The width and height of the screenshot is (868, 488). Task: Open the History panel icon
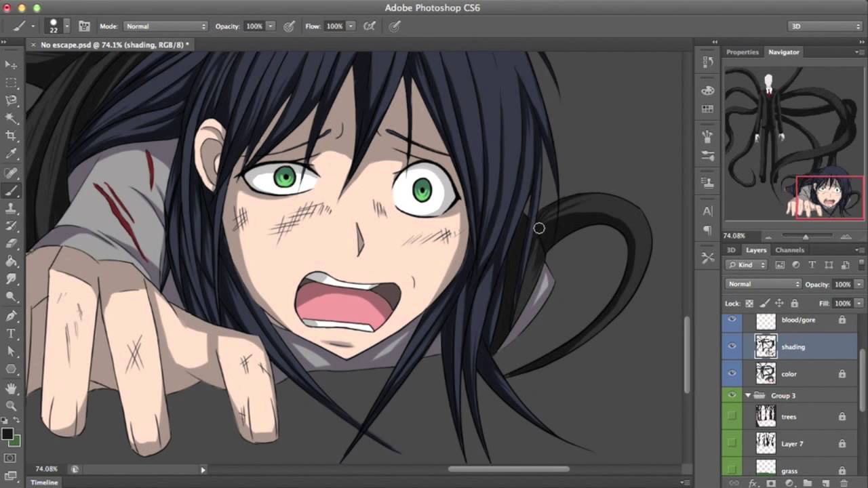click(x=707, y=62)
